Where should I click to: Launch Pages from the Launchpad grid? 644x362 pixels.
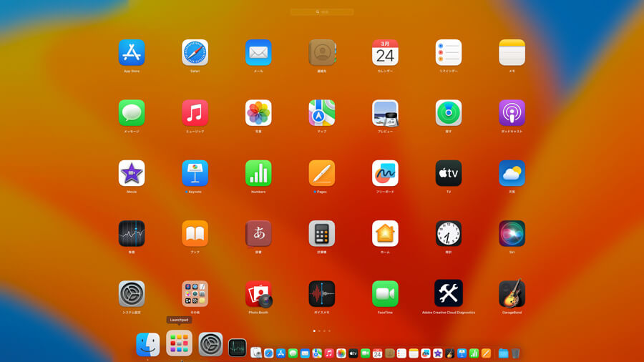322,173
